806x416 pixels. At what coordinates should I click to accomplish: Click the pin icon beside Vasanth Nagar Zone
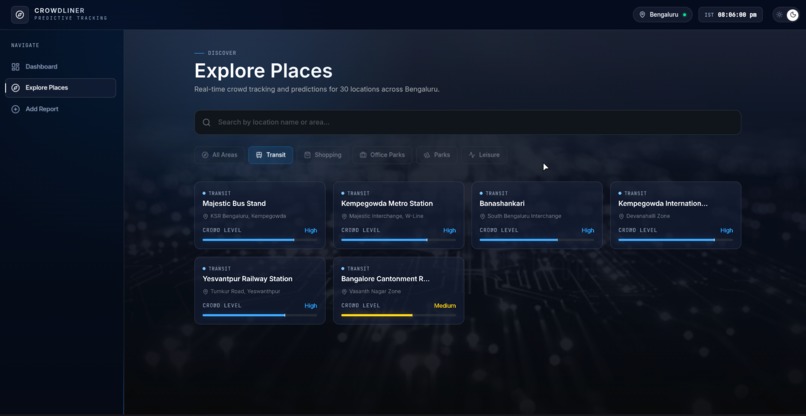click(x=344, y=292)
